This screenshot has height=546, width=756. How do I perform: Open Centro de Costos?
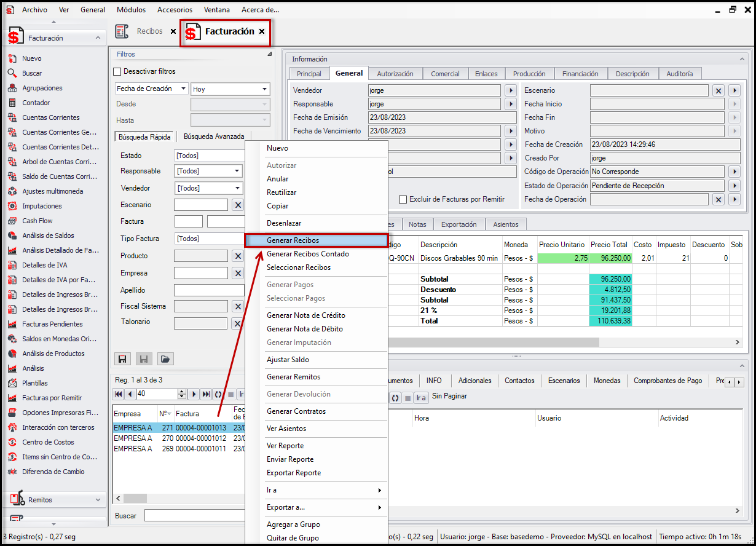tap(48, 442)
